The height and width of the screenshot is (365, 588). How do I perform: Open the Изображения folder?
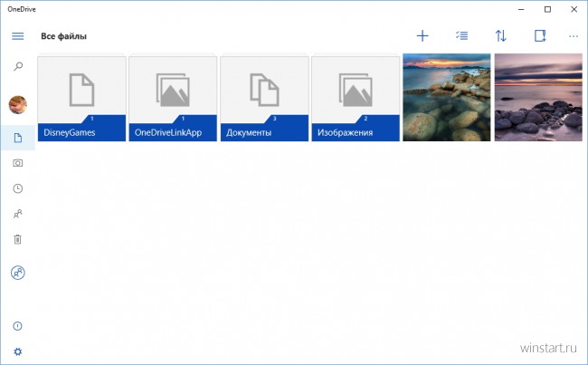click(356, 99)
